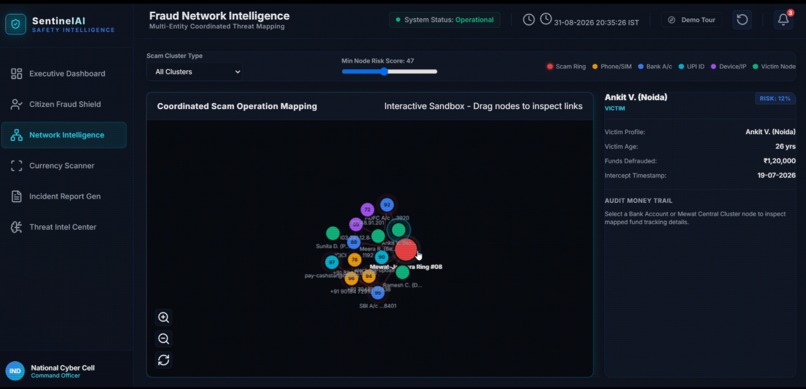Screen dimensions: 806x389
Task: Click the reset refresh icon in header
Action: 742,20
